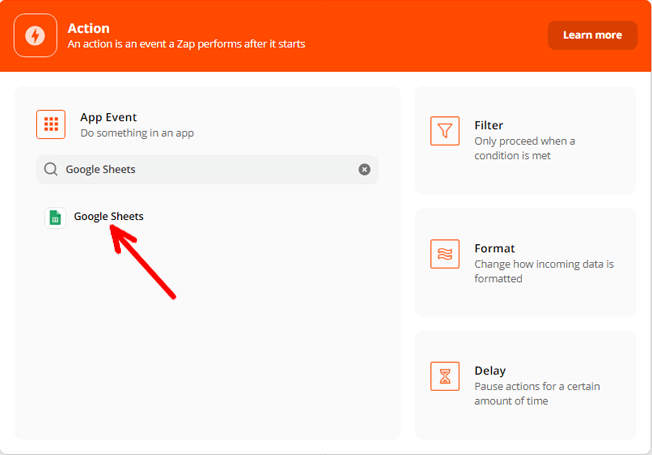Click 'Change how incoming data is formatted'
652x455 pixels.
tap(544, 271)
